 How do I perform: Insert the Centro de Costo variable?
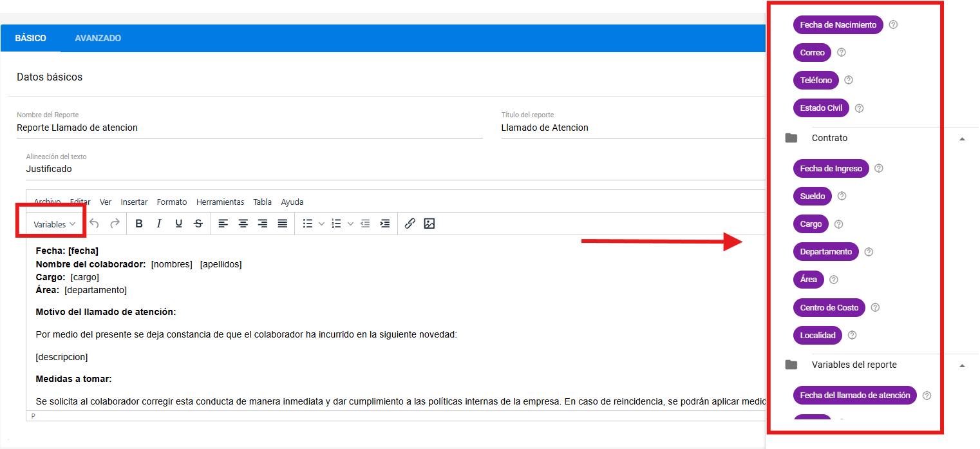(x=829, y=308)
